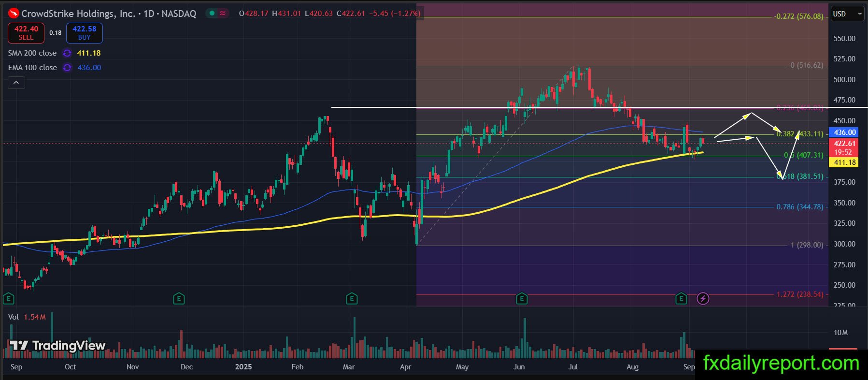868x380 pixels.
Task: Click the purple icon beside EMA 100 close
Action: [x=67, y=68]
